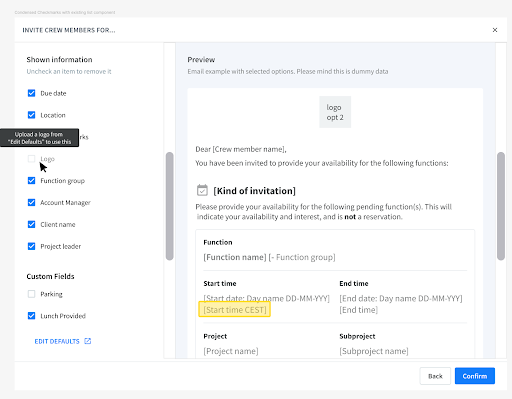Click the logo opt 2 placeholder
The height and width of the screenshot is (399, 512).
(x=335, y=112)
